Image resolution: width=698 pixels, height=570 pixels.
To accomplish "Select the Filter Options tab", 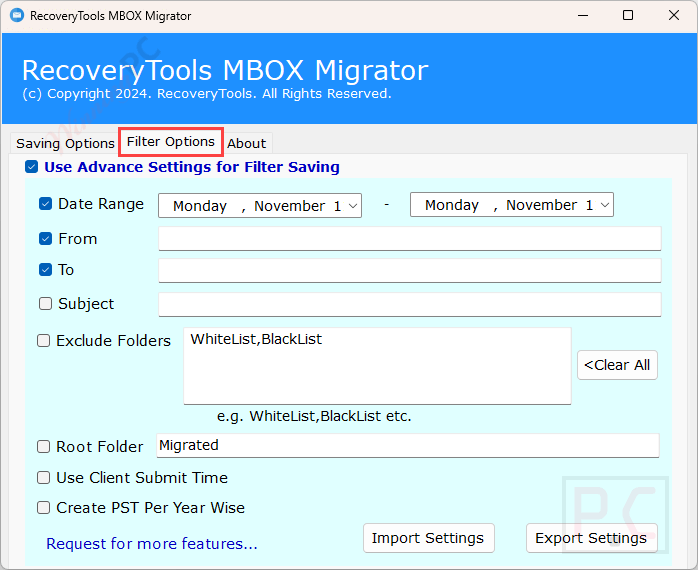I will [x=171, y=142].
